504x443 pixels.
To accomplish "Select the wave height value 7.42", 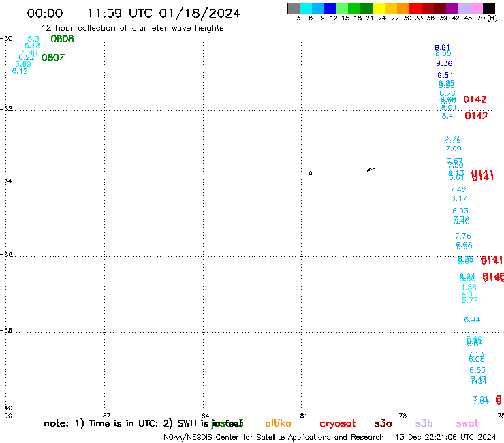I will pyautogui.click(x=458, y=189).
